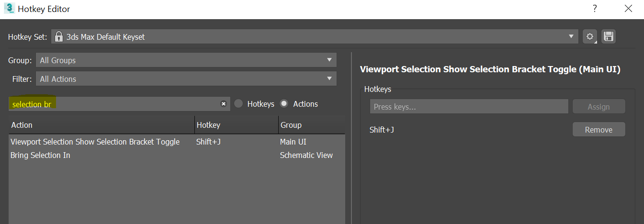Open the help question mark in the title bar
Image resolution: width=644 pixels, height=224 pixels.
pos(595,9)
